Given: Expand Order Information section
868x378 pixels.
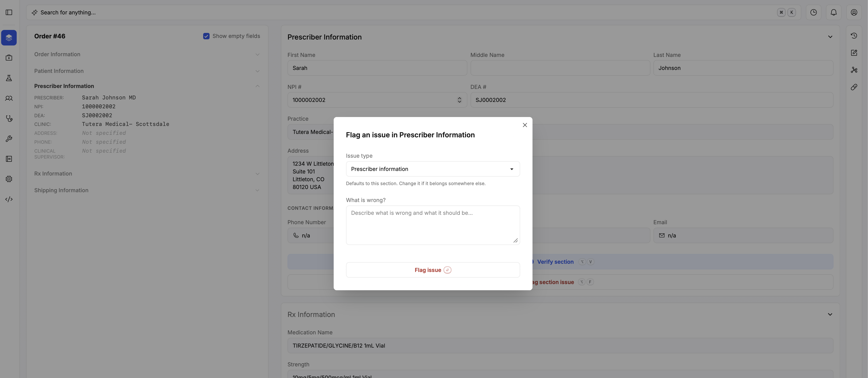Looking at the screenshot, I should point(147,55).
